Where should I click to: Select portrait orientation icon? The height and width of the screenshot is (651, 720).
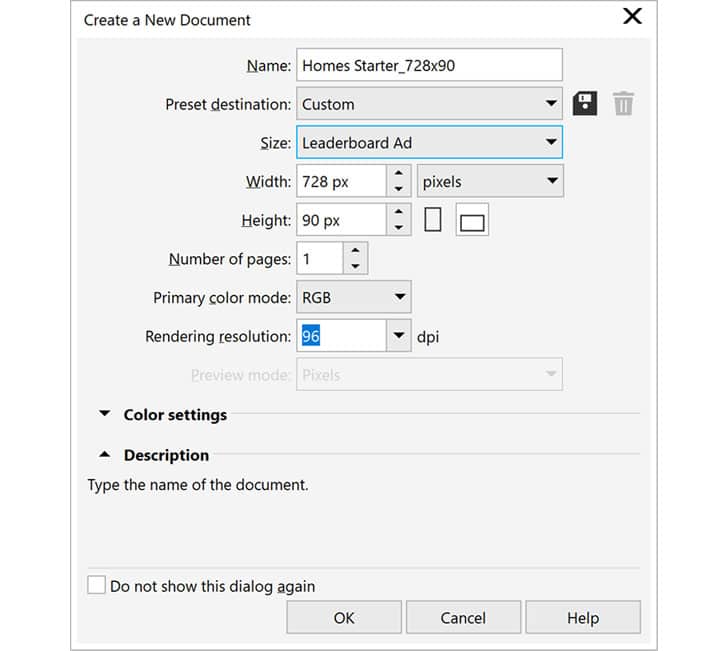coord(432,220)
